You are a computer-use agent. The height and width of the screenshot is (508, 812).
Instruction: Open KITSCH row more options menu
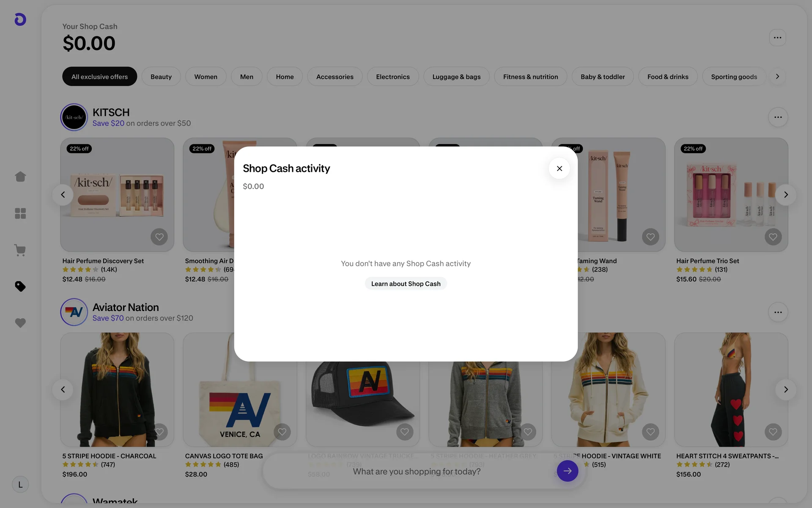click(x=778, y=117)
